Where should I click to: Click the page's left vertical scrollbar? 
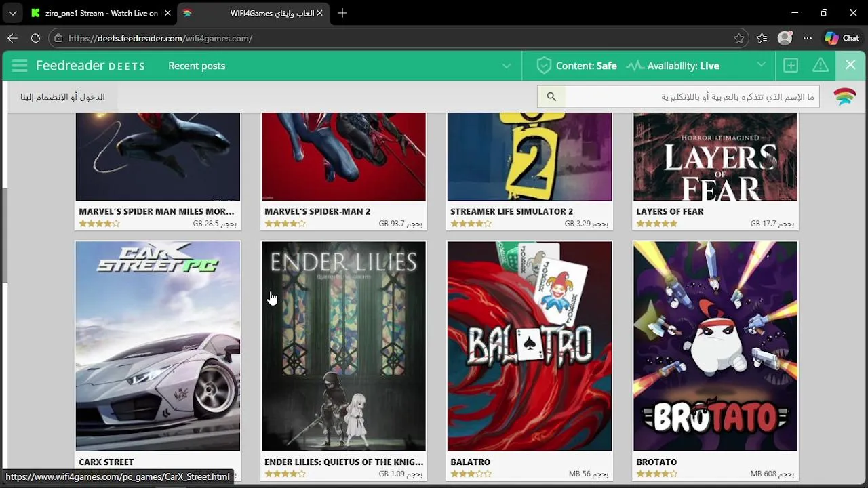pos(5,234)
